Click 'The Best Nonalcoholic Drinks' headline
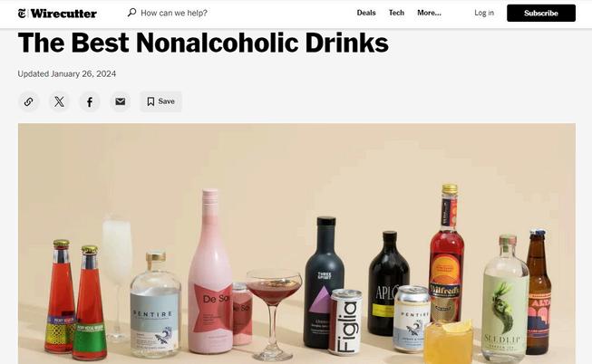 click(x=203, y=43)
